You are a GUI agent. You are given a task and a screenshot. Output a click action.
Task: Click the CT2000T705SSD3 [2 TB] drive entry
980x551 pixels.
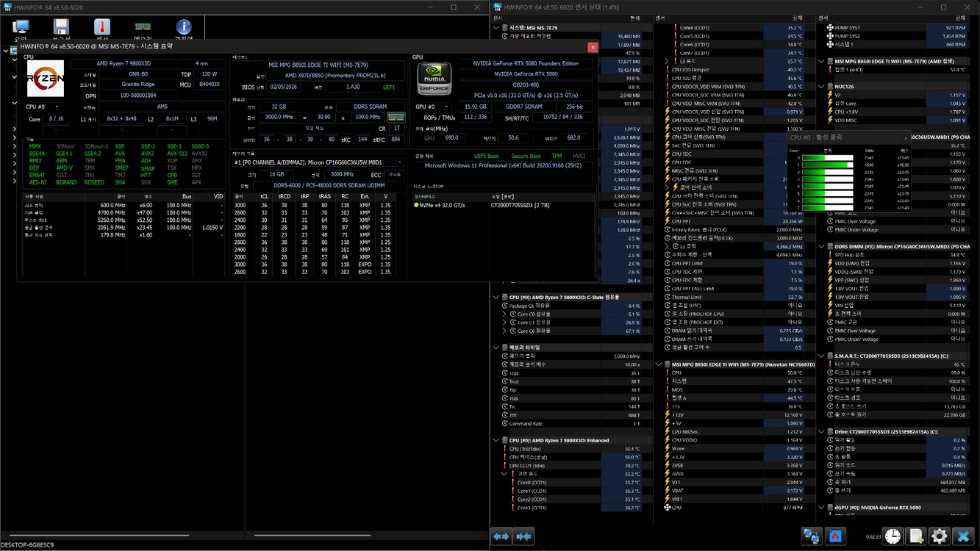coord(520,205)
